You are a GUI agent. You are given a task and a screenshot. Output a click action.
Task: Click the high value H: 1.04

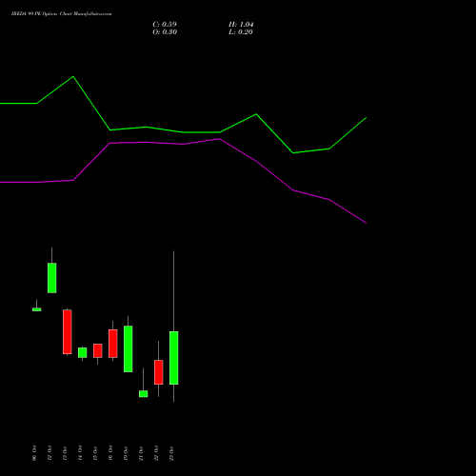click(241, 25)
